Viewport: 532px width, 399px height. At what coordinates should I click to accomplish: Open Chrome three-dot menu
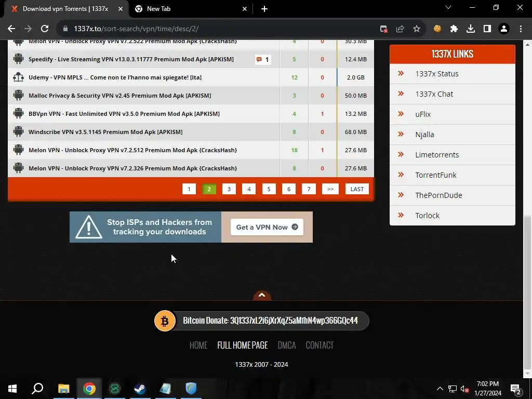click(x=521, y=29)
